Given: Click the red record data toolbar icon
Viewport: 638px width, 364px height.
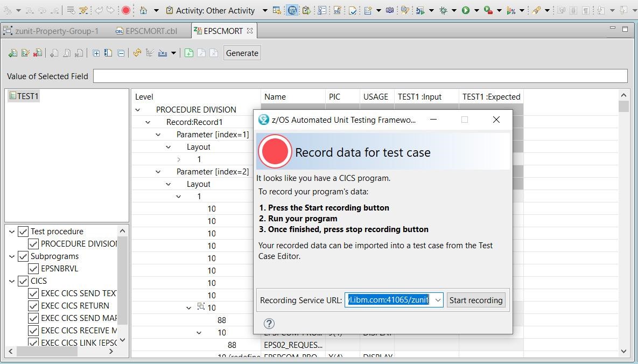Looking at the screenshot, I should pyautogui.click(x=126, y=11).
